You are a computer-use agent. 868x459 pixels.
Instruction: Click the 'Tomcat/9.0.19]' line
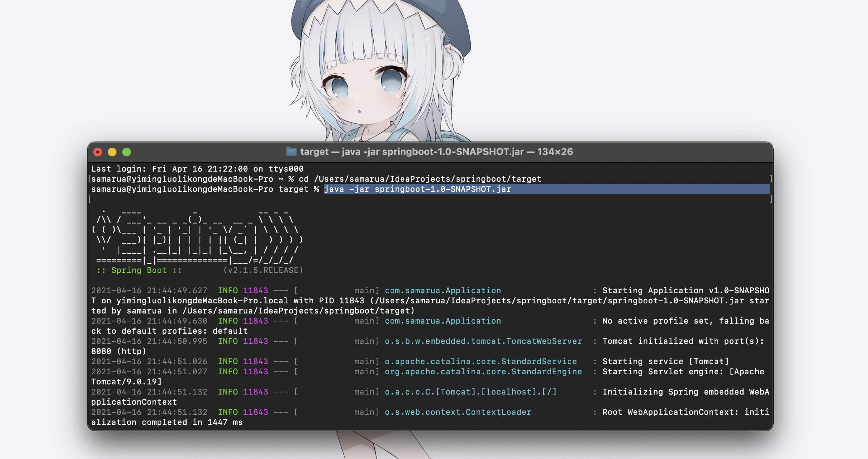[127, 382]
